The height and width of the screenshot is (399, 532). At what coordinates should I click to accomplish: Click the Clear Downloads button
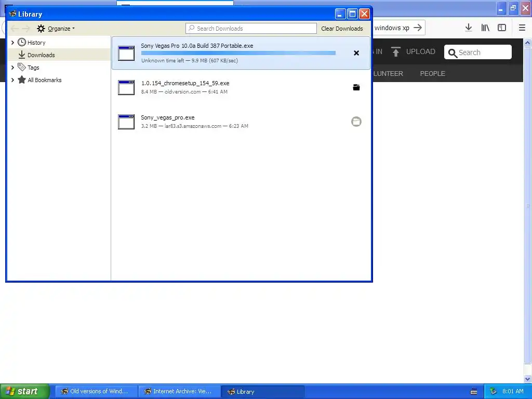(342, 29)
